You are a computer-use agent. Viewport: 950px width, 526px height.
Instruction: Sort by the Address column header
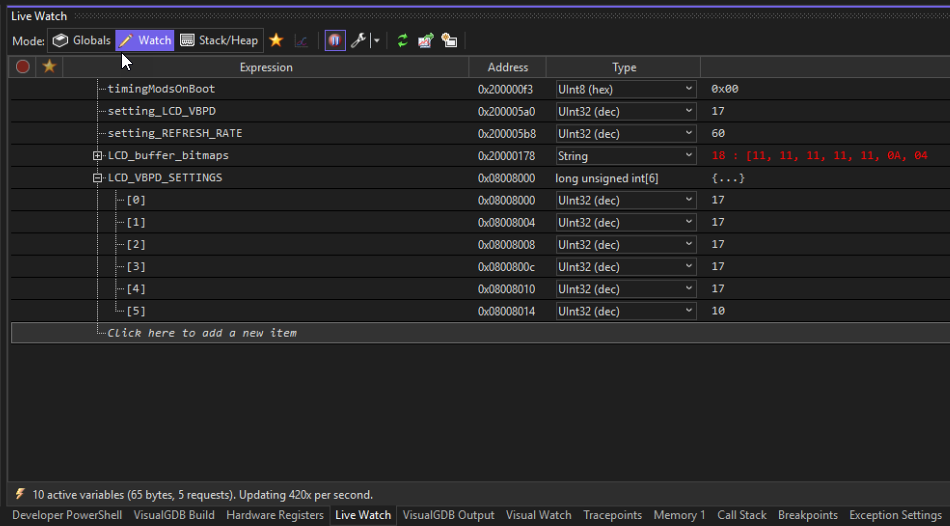[x=508, y=67]
